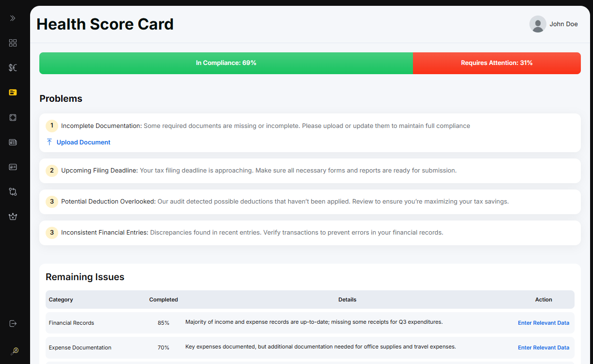The width and height of the screenshot is (593, 364).
Task: Click the red Requires Attention 31% bar segment
Action: pos(496,63)
